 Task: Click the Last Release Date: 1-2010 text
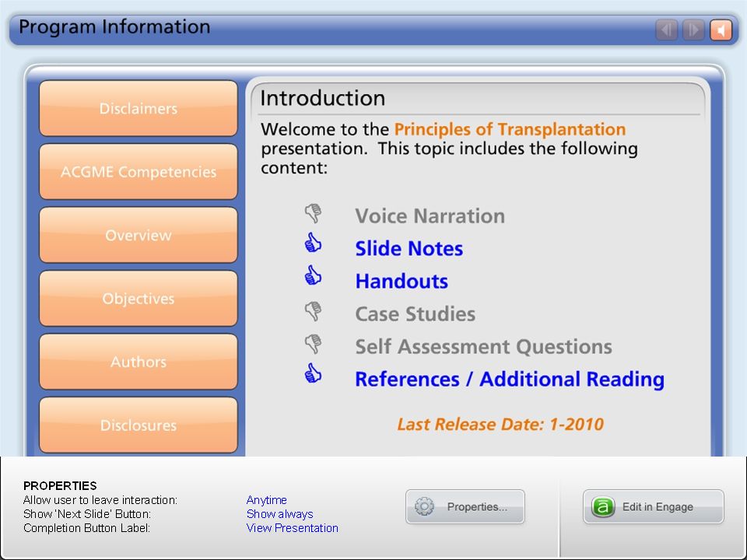tap(500, 424)
